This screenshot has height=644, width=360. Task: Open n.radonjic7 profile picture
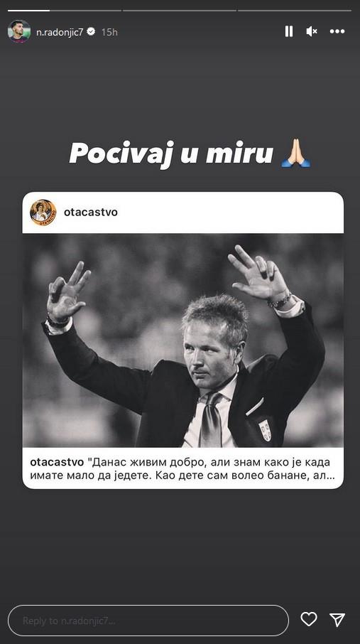(19, 31)
